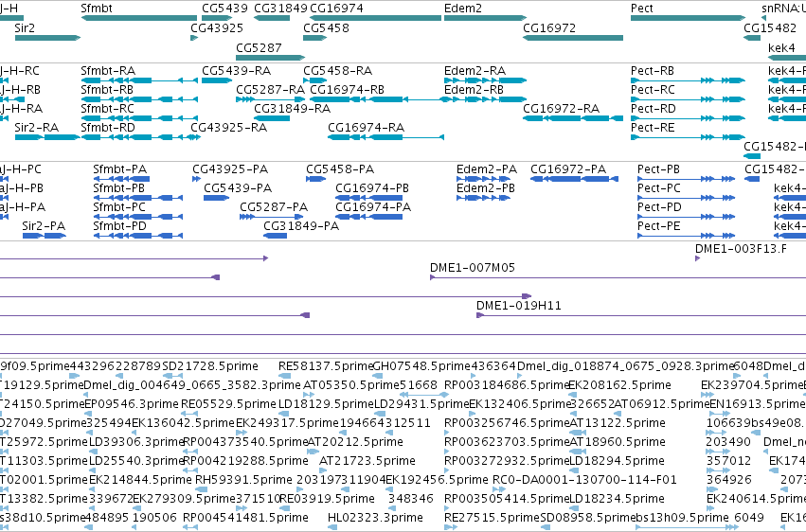
Task: Click the RE58137.5prime cDNA label
Action: pyautogui.click(x=326, y=366)
